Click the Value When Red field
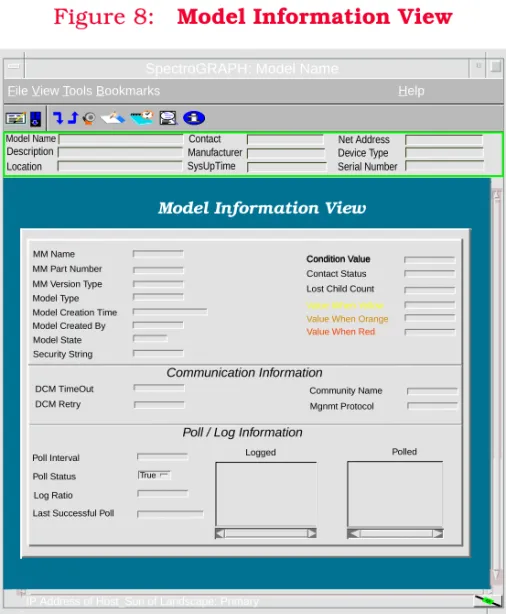This screenshot has height=614, width=506. click(x=430, y=332)
